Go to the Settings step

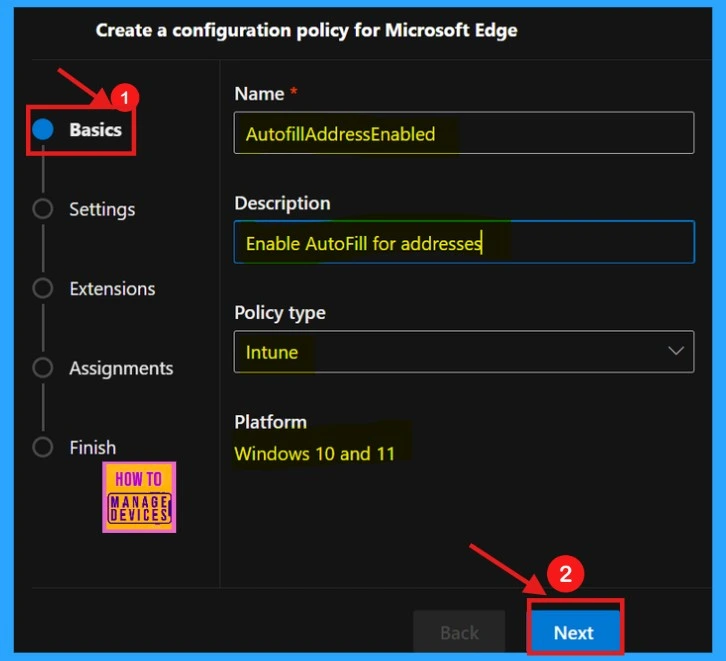tap(102, 209)
